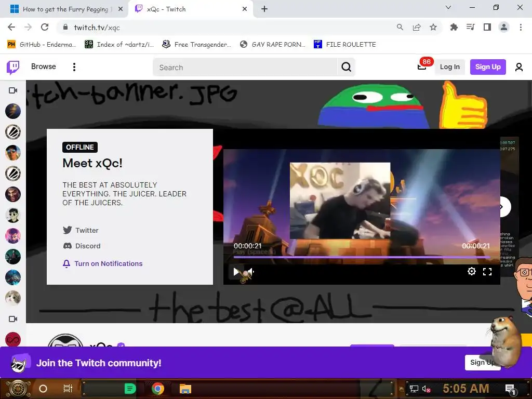Toggle Chrome side panel
532x399 pixels.
point(487,27)
